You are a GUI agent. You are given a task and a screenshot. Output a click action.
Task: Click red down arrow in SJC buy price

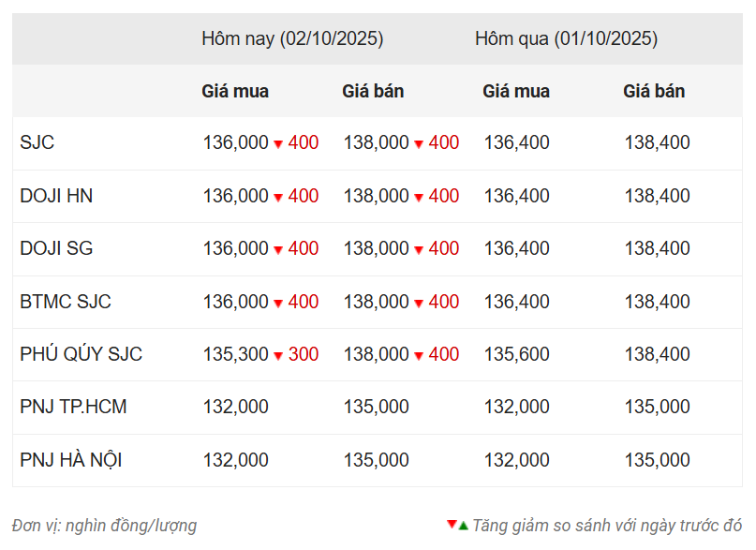(278, 144)
